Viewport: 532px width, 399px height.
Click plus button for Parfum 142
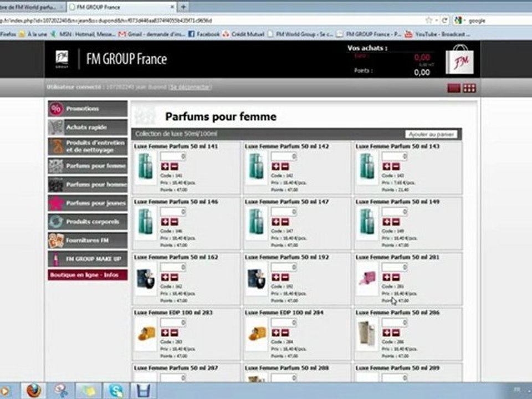point(276,167)
